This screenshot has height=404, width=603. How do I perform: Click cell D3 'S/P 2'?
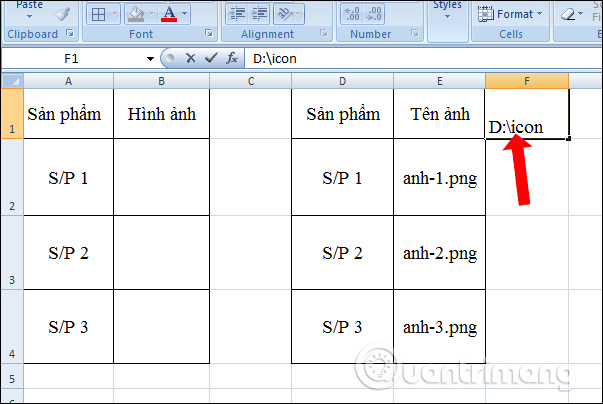click(342, 253)
